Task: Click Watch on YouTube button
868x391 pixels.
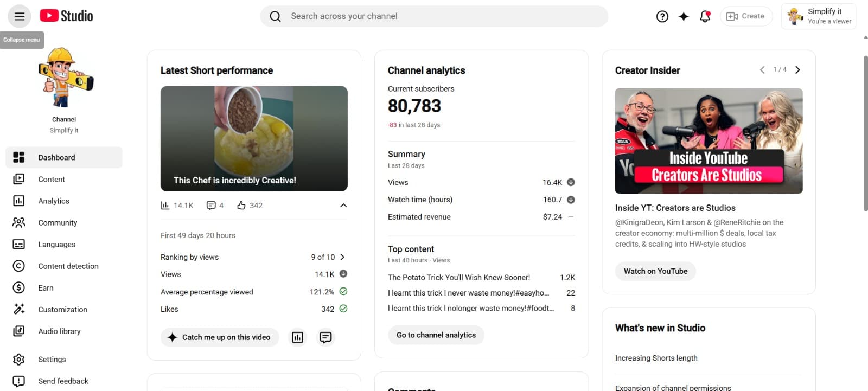Action: pyautogui.click(x=655, y=271)
